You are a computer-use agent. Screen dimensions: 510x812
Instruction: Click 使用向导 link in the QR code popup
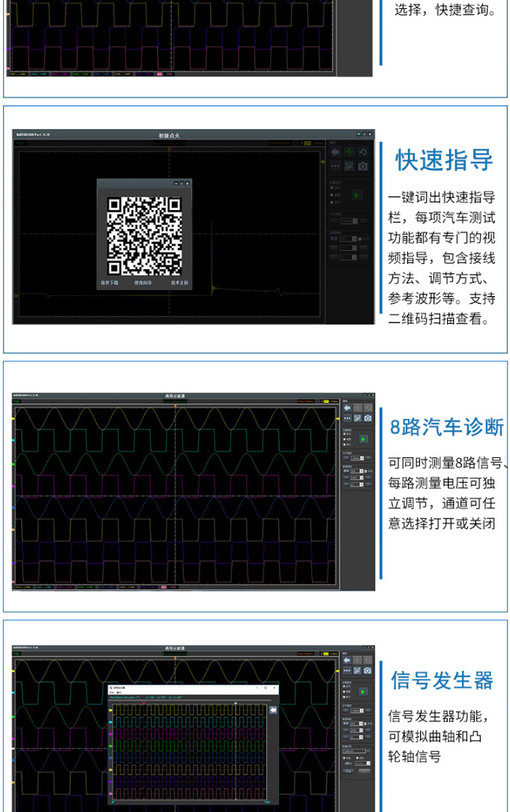[x=143, y=283]
